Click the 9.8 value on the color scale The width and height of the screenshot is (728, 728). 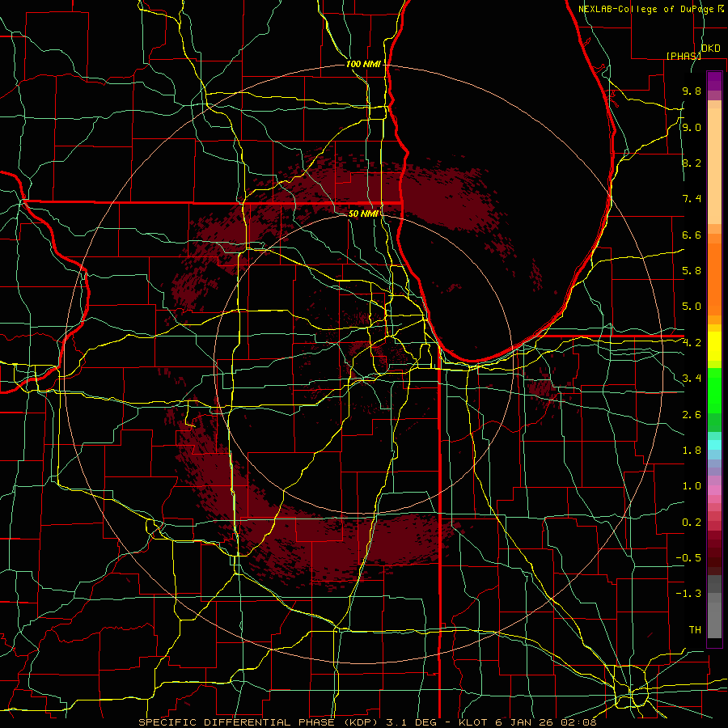tap(692, 91)
